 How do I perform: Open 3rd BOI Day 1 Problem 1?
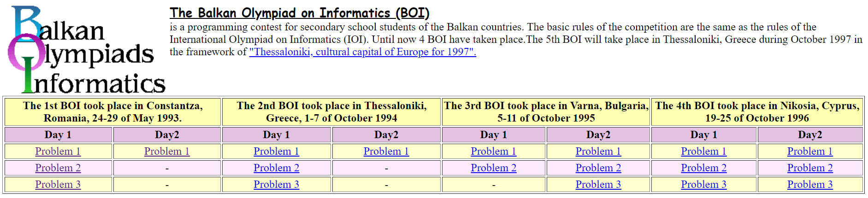[x=493, y=151]
